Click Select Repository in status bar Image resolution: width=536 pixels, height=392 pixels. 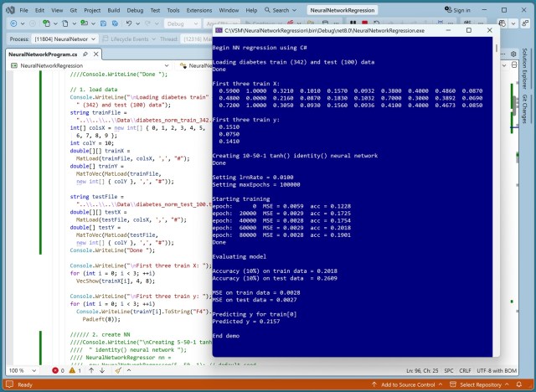pyautogui.click(x=482, y=384)
